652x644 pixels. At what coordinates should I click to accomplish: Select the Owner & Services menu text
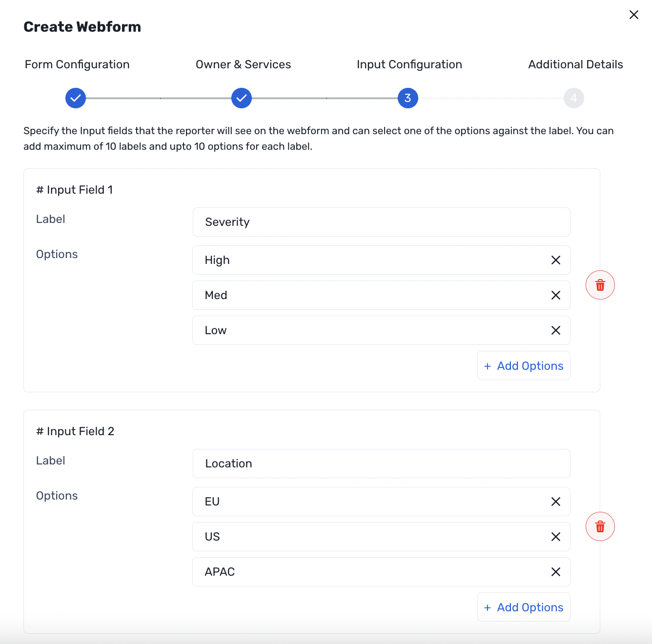tap(243, 64)
